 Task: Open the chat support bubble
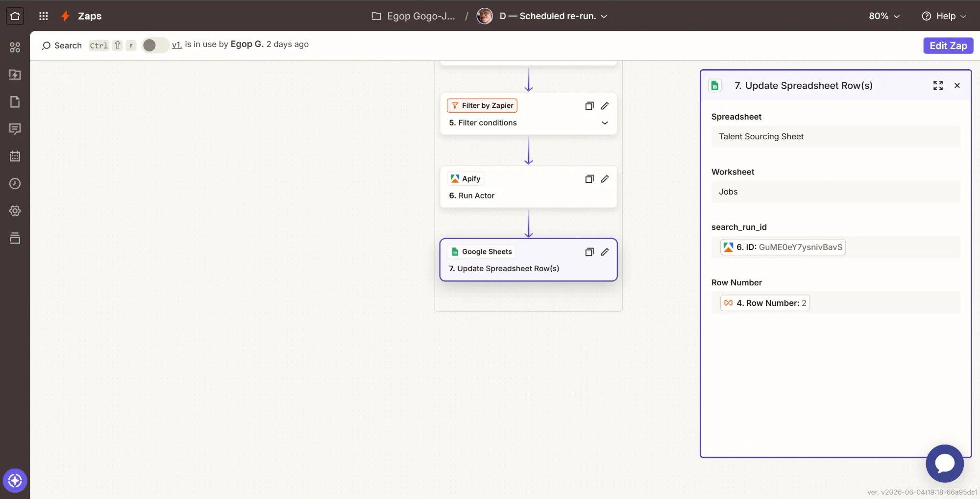coord(945,463)
